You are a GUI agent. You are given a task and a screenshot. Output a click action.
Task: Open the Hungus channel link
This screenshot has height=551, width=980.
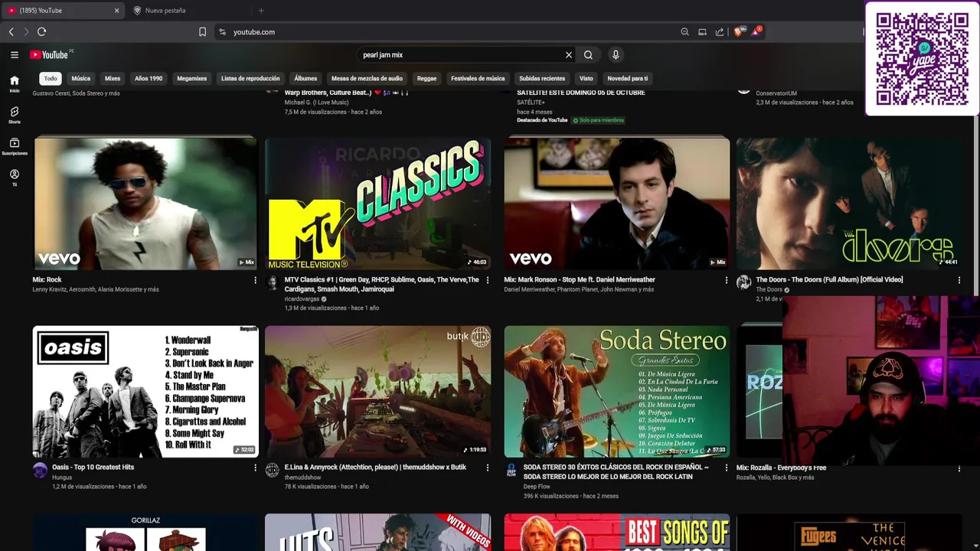click(62, 478)
